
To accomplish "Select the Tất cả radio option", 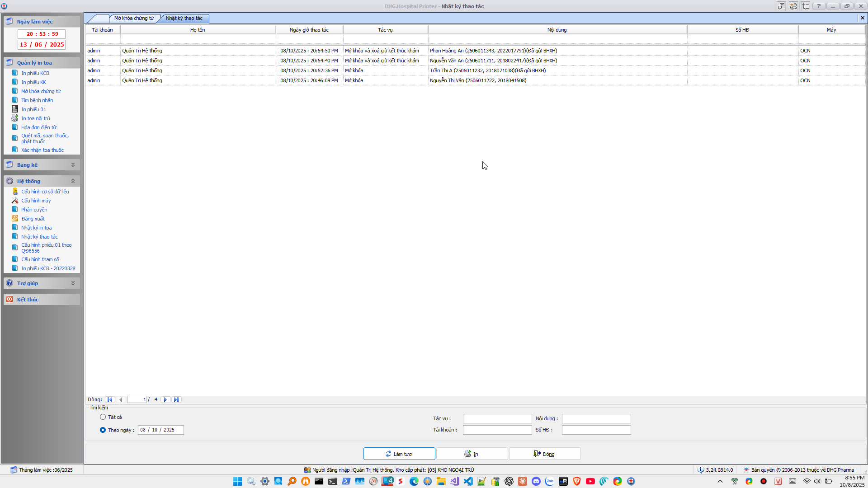I will pyautogui.click(x=103, y=417).
